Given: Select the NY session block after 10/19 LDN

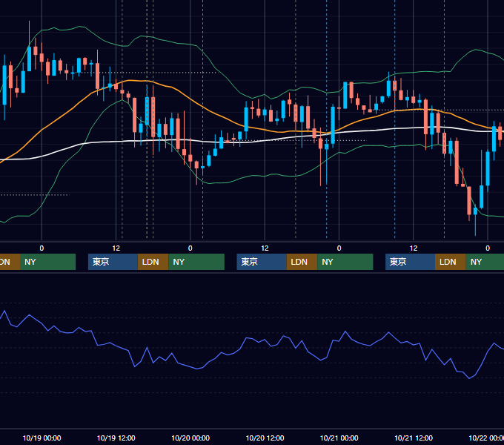Looking at the screenshot, I should coord(196,262).
